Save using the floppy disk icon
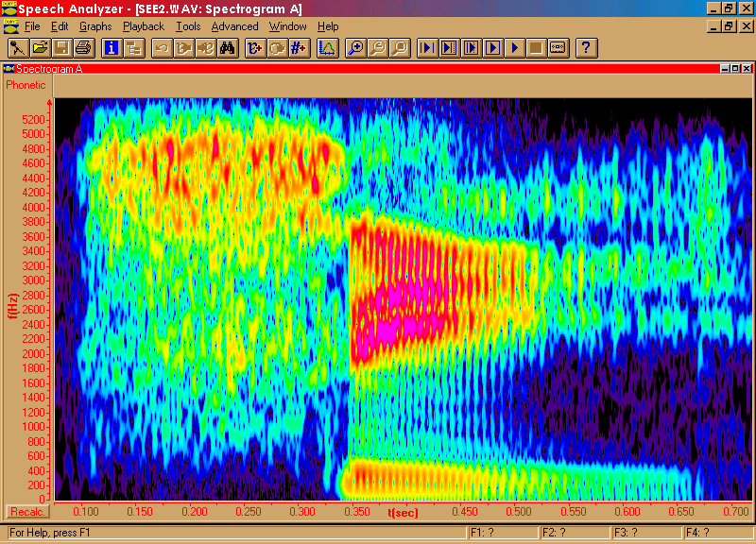 tap(62, 48)
